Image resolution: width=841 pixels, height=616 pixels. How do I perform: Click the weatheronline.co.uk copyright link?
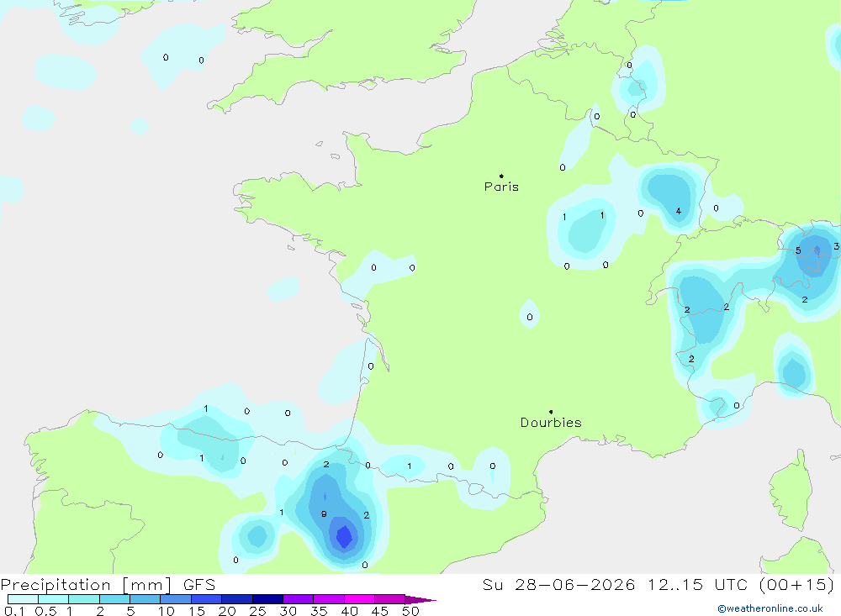[x=770, y=608]
